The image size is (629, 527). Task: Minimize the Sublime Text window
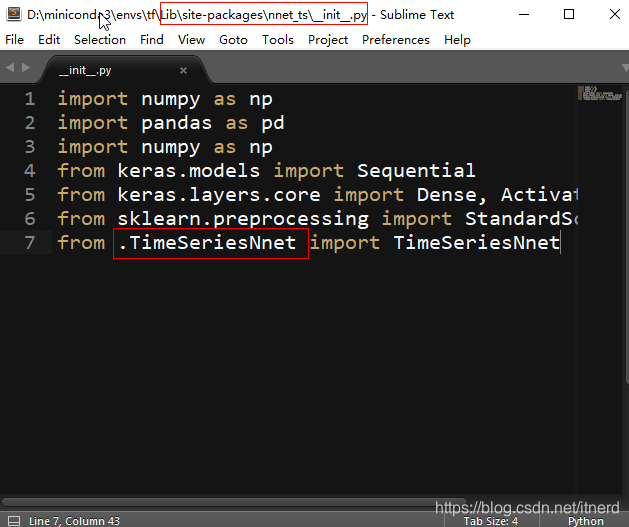point(523,14)
